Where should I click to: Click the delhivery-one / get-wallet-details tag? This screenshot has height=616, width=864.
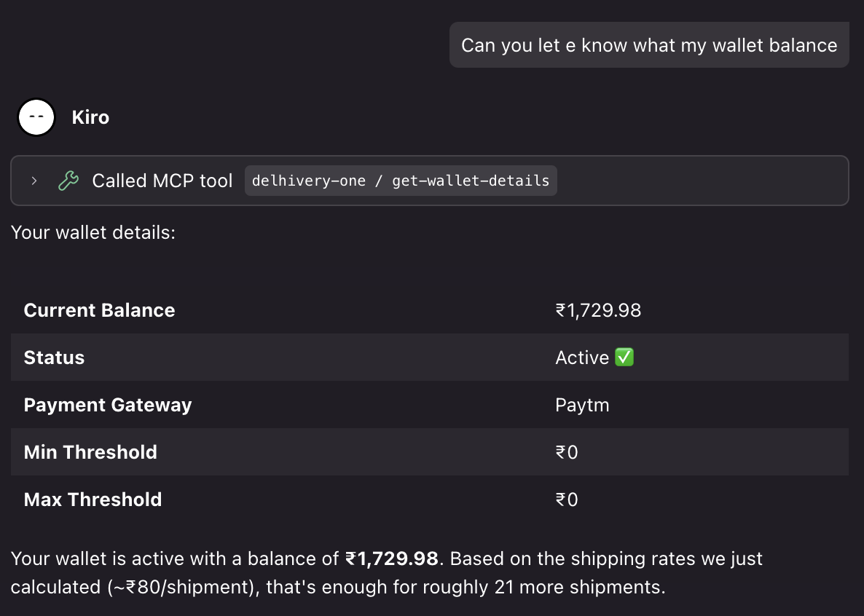401,181
